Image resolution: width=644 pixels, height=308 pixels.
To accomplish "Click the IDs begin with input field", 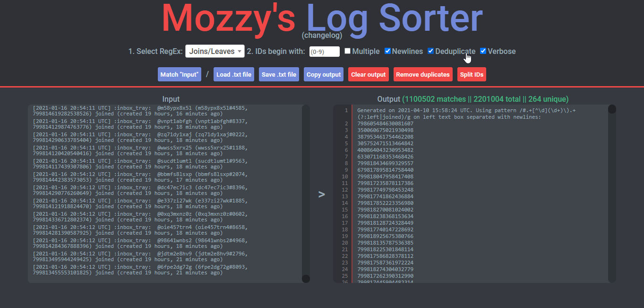I will [x=324, y=52].
